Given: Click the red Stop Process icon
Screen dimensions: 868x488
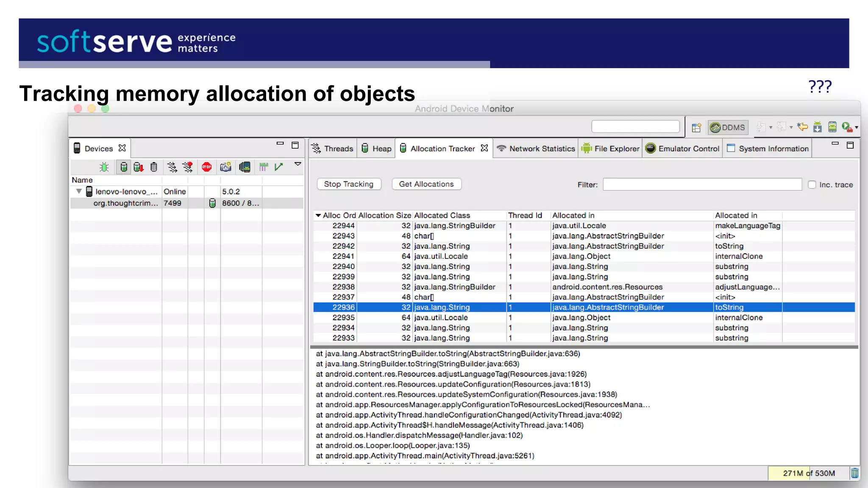Looking at the screenshot, I should [x=207, y=167].
